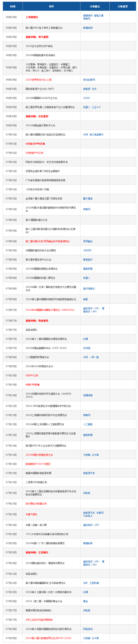Open 2016世界移动大会-上海 event link
Image resolution: width=138 pixels, height=644 pixels.
point(39,80)
